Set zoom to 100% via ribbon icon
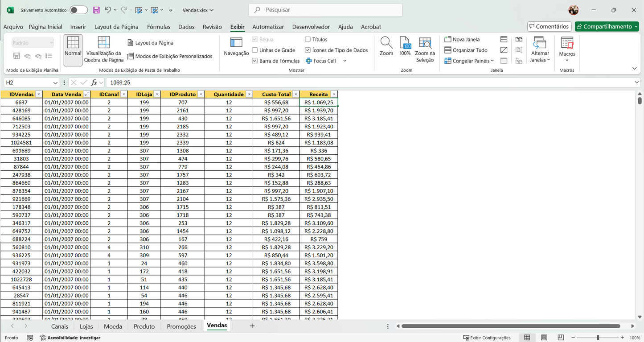Screen dimensions: 644x342 (x=404, y=49)
